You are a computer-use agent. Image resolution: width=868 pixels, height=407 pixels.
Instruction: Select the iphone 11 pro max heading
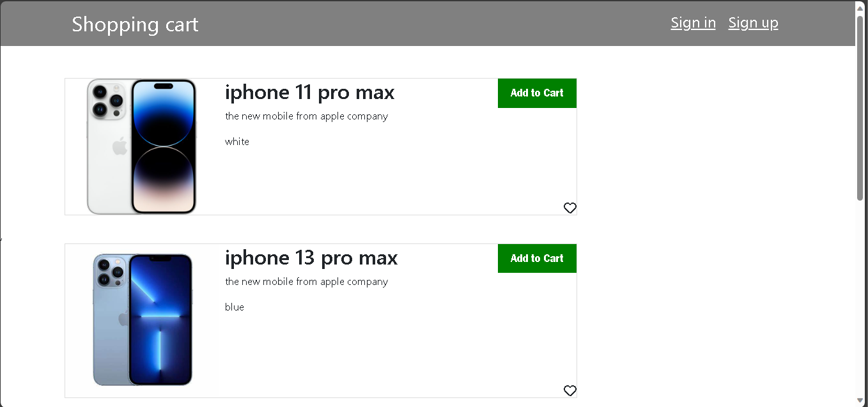(309, 93)
